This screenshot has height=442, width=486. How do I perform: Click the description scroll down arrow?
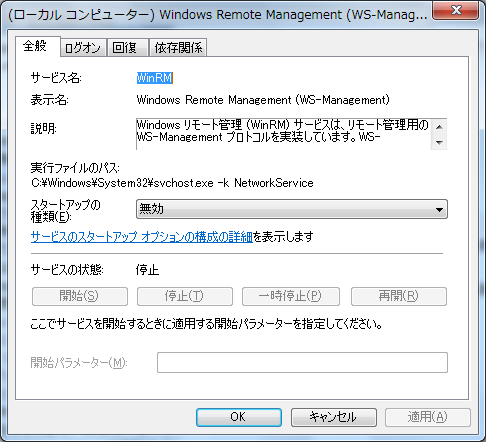click(x=439, y=142)
